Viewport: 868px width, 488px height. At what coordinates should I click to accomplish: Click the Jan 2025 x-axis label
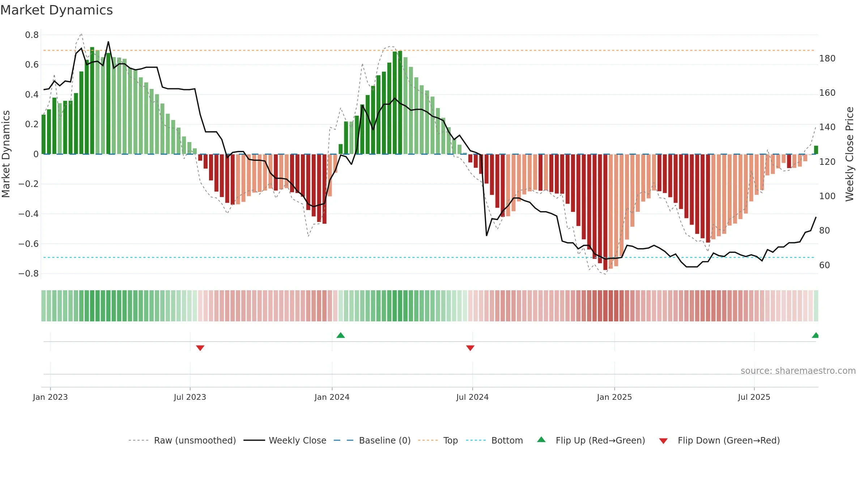coord(614,397)
